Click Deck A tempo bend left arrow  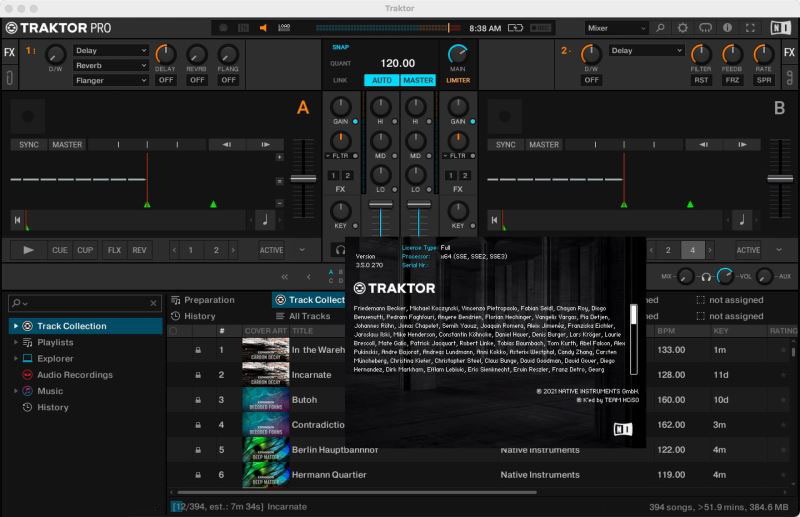pos(227,145)
